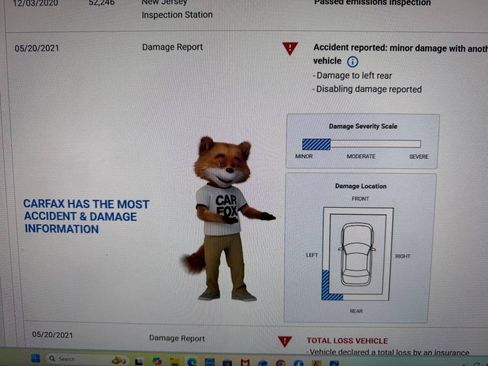Open Microsoft Edge from the taskbar
The height and width of the screenshot is (366, 488).
tap(192, 362)
